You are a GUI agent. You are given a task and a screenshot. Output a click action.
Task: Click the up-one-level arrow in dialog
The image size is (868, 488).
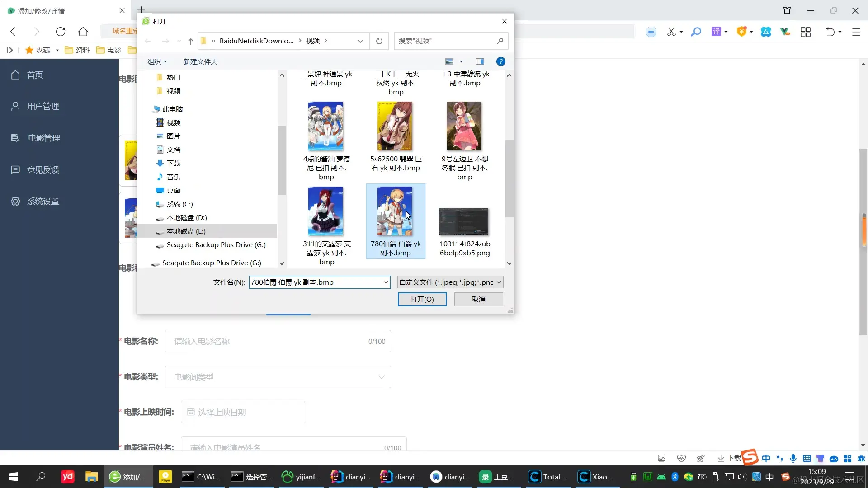tap(191, 41)
